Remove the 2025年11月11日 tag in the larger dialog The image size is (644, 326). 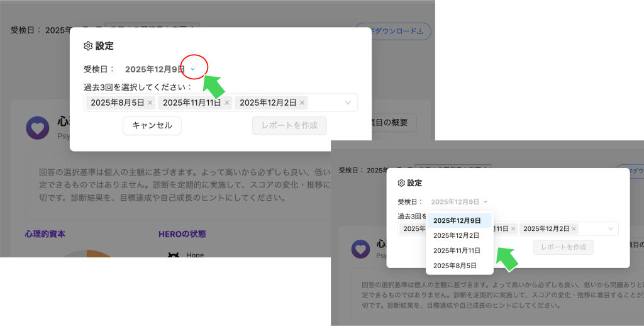pyautogui.click(x=226, y=103)
